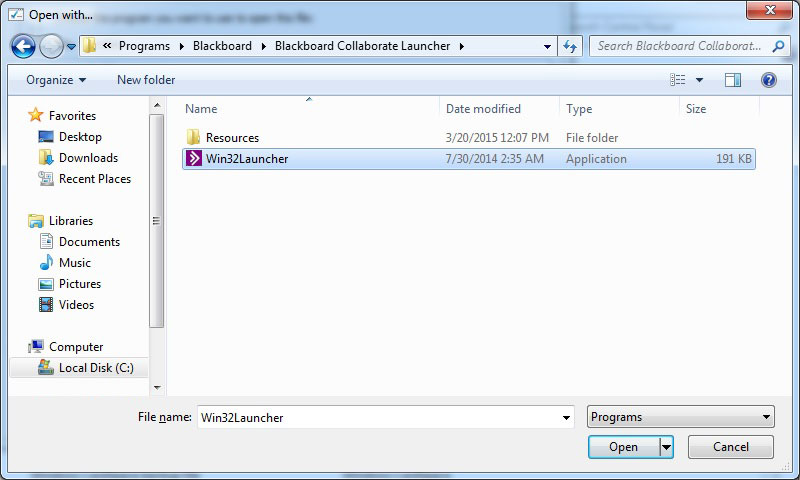Close the Open with dialog window
The height and width of the screenshot is (480, 800).
pyautogui.click(x=770, y=10)
